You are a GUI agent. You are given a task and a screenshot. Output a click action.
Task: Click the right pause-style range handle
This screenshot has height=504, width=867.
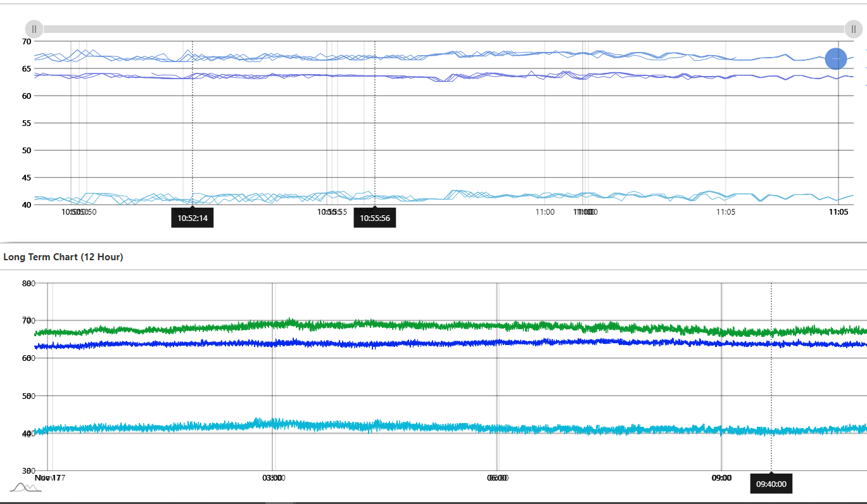click(854, 28)
